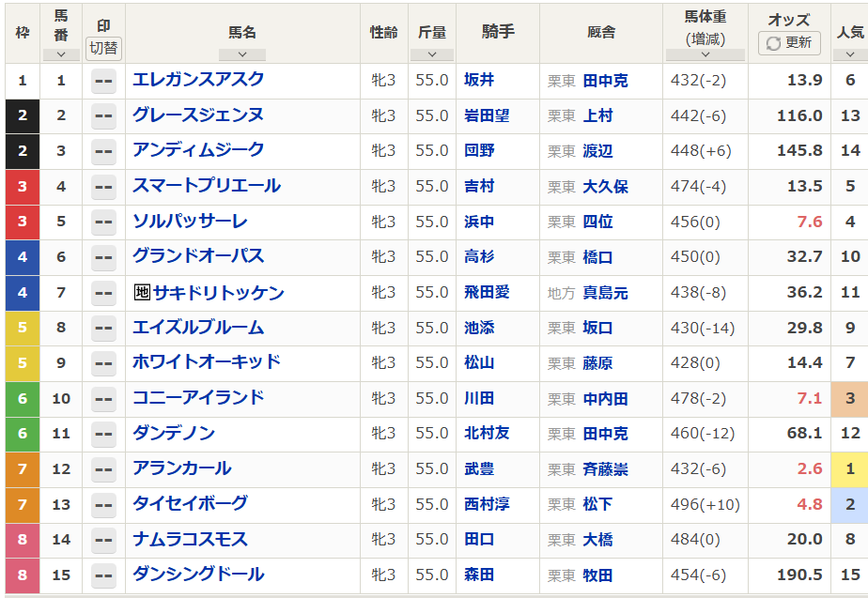The image size is (868, 598).
Task: Open jockey 団野 profile
Action: [479, 150]
